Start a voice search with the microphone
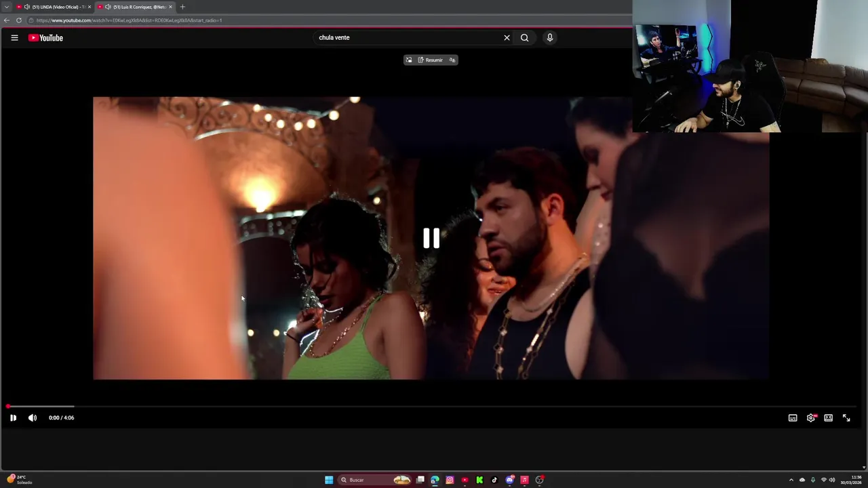868x488 pixels. click(550, 38)
